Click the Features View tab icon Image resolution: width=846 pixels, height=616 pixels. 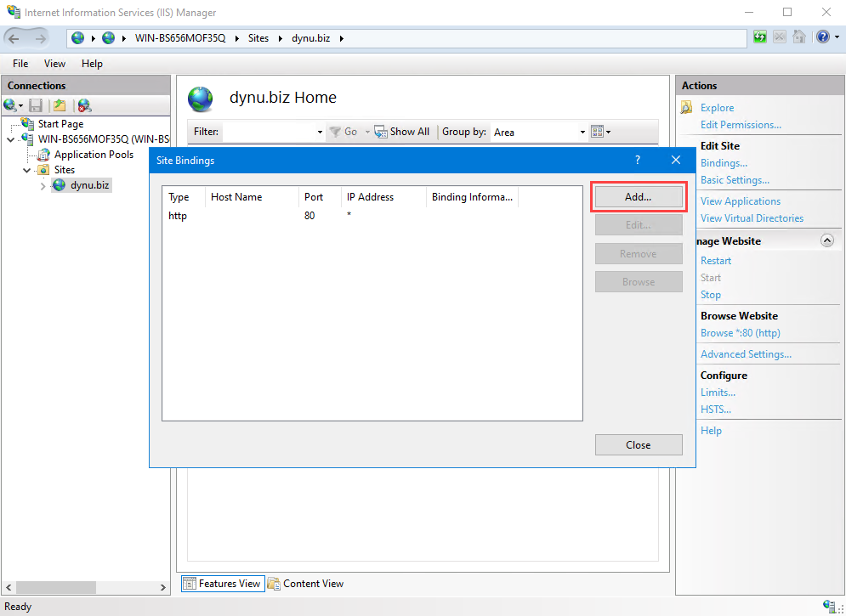190,583
